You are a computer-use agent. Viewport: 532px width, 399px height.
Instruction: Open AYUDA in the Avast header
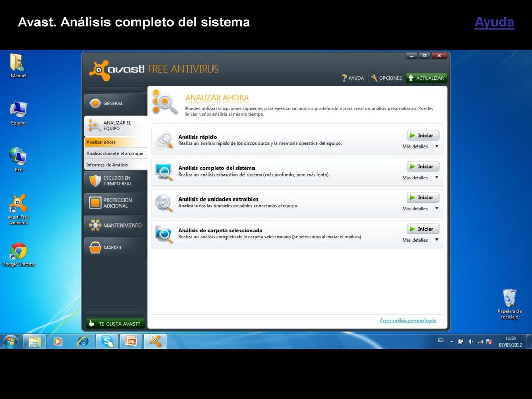(353, 78)
